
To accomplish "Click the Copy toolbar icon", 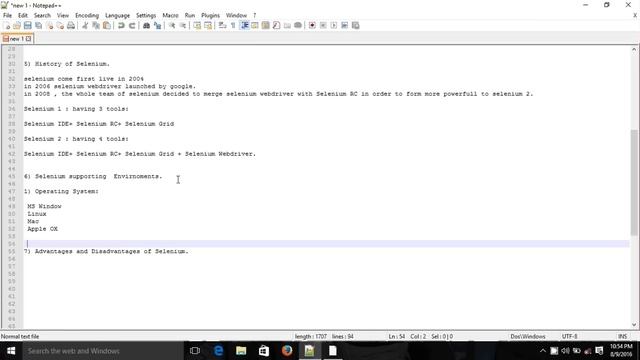I will tap(96, 26).
